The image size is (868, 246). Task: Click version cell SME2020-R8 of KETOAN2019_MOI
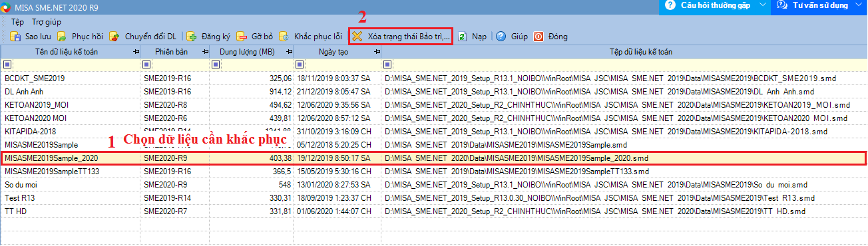(x=165, y=104)
